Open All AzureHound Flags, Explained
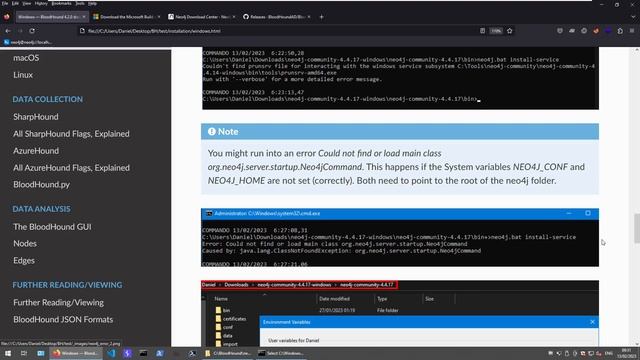Image resolution: width=640 pixels, height=360 pixels. click(71, 167)
